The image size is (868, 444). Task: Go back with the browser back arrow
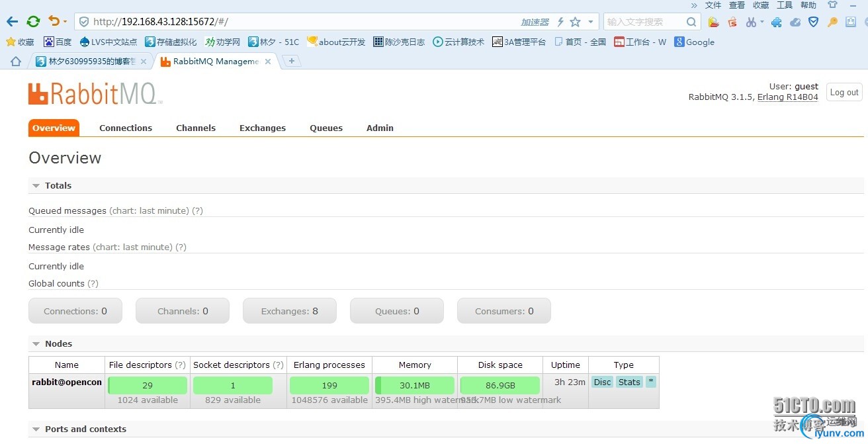[x=12, y=22]
